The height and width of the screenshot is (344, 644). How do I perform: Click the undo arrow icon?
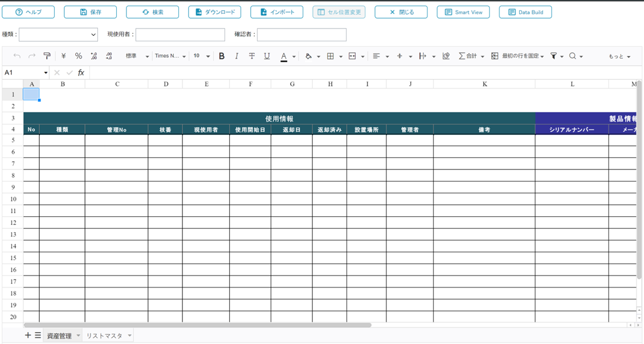[x=17, y=56]
